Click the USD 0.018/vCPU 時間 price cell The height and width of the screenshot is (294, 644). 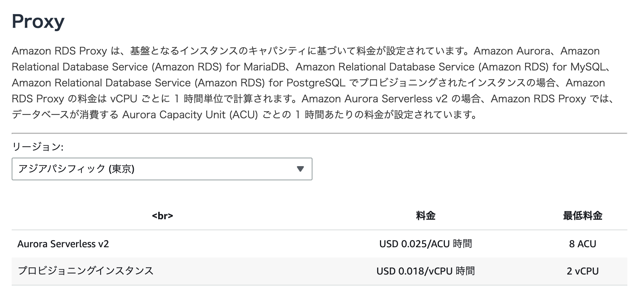[426, 271]
